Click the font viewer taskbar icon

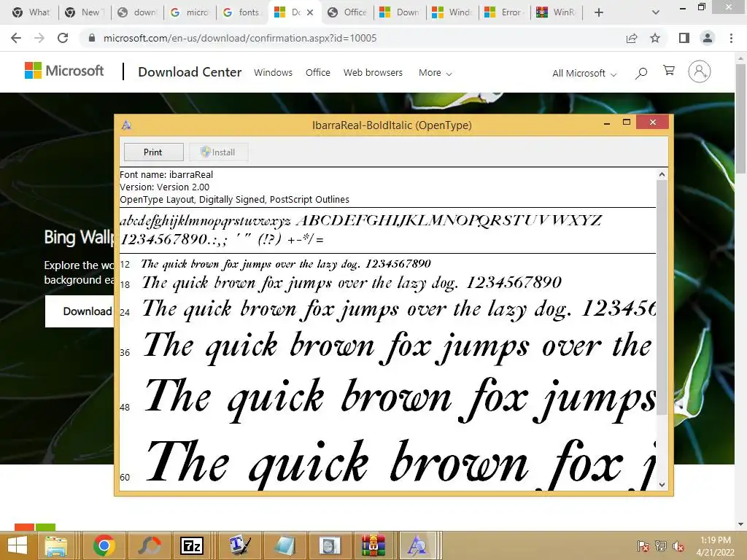(417, 545)
